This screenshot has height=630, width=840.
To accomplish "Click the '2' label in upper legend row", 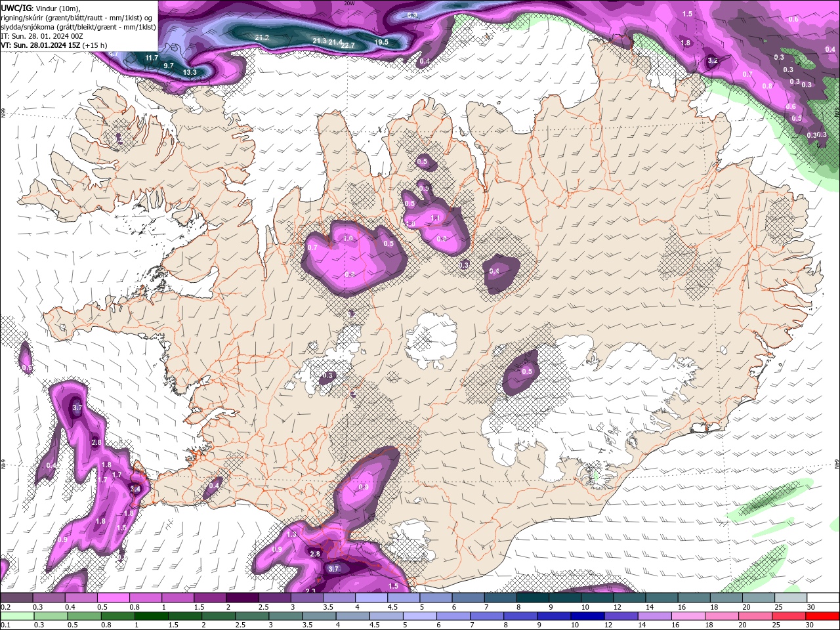I will (228, 607).
